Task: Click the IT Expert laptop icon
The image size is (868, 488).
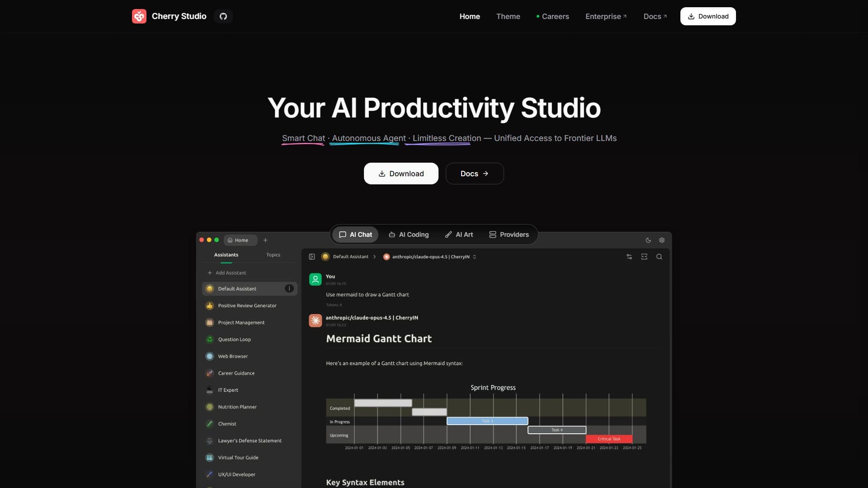Action: pyautogui.click(x=210, y=390)
